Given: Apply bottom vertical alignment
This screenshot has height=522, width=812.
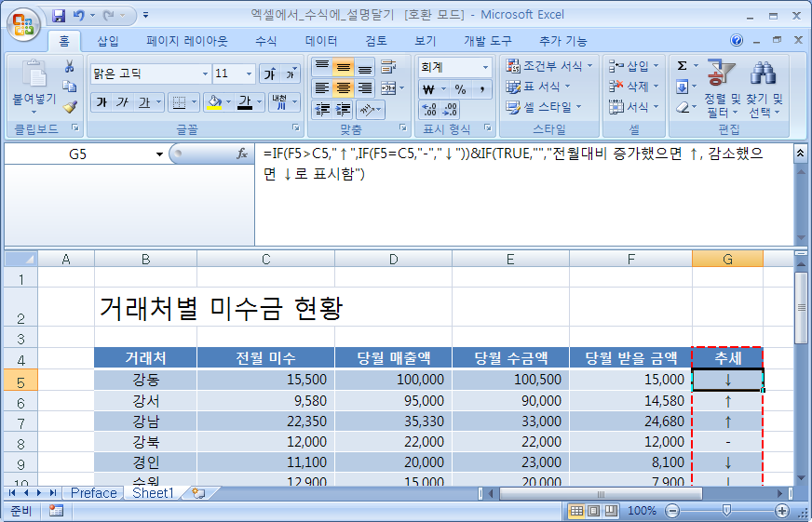Looking at the screenshot, I should (365, 66).
